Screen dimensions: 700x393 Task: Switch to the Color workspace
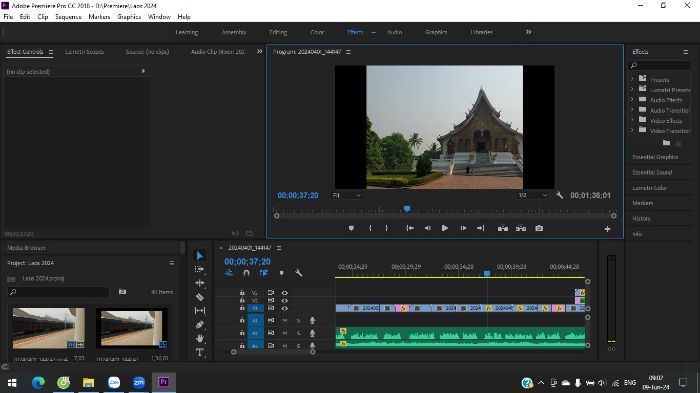317,32
